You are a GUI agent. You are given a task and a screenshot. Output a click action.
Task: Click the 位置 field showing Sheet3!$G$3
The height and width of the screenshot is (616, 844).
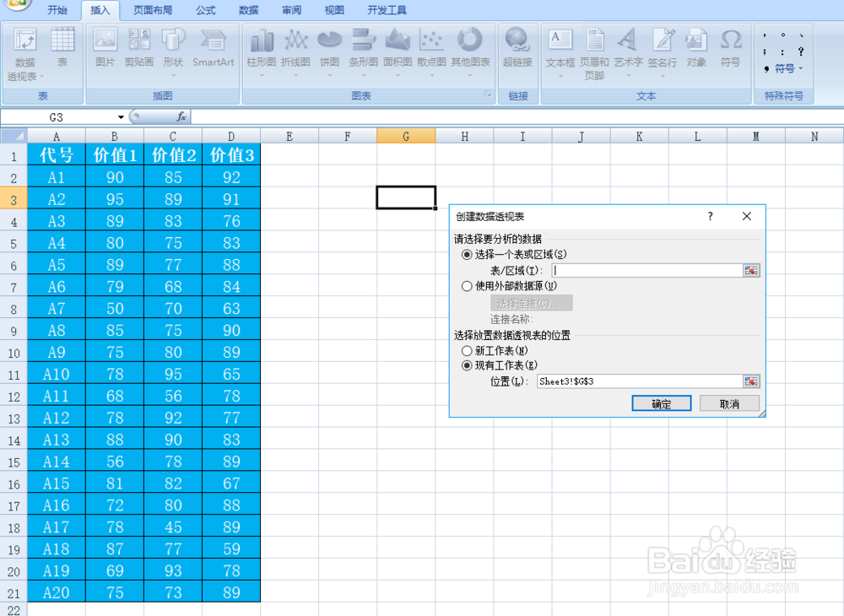point(640,381)
